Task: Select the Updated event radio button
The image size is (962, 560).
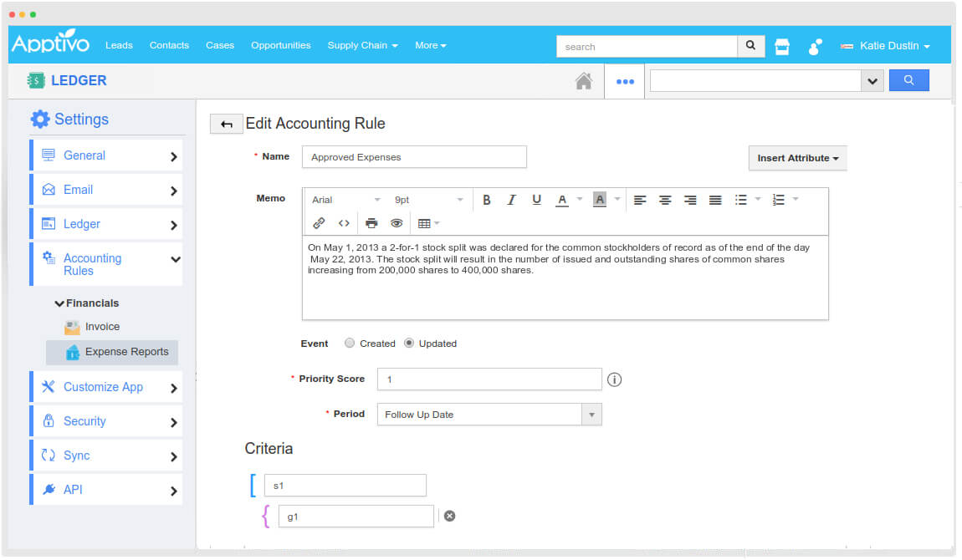Action: click(x=409, y=343)
